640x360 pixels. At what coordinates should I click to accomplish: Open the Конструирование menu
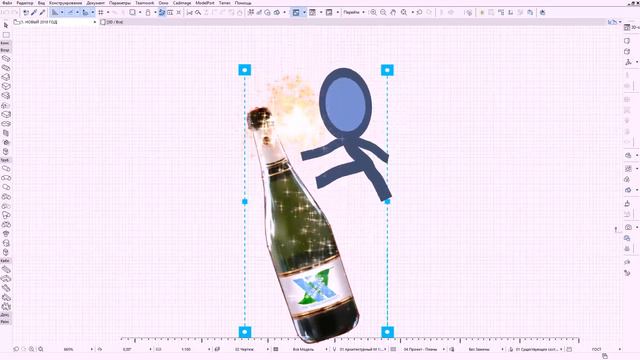(66, 3)
